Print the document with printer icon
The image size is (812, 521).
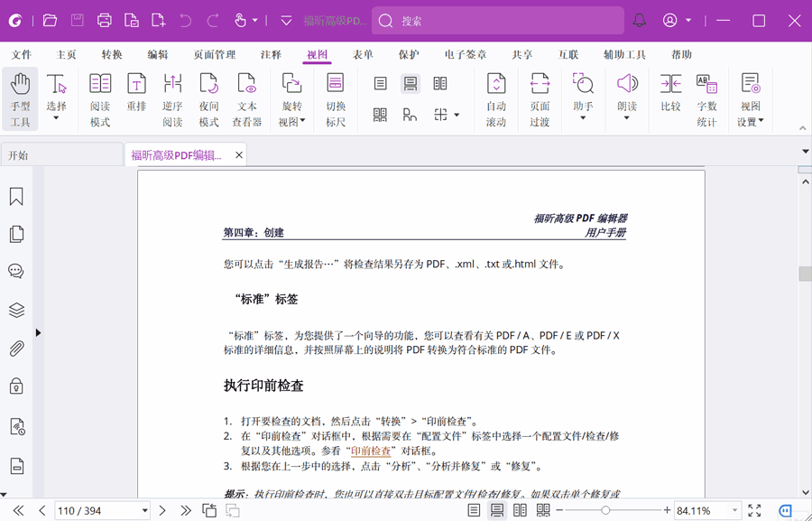[105, 21]
